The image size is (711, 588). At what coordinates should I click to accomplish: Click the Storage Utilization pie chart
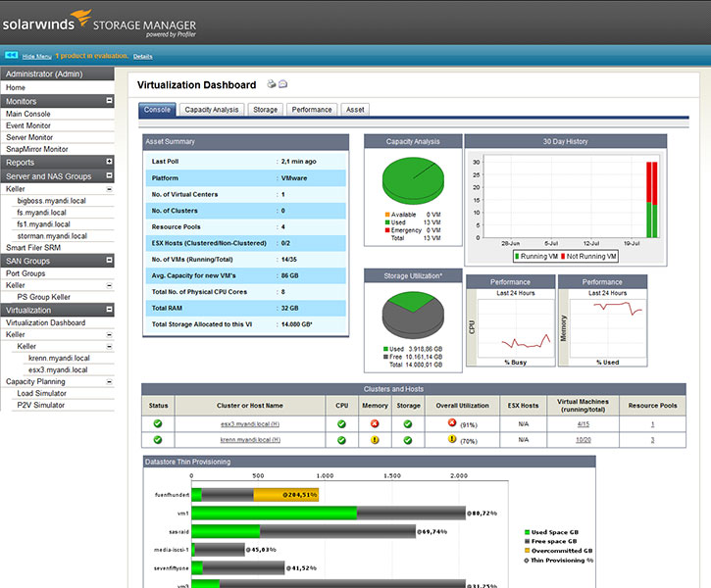413,315
